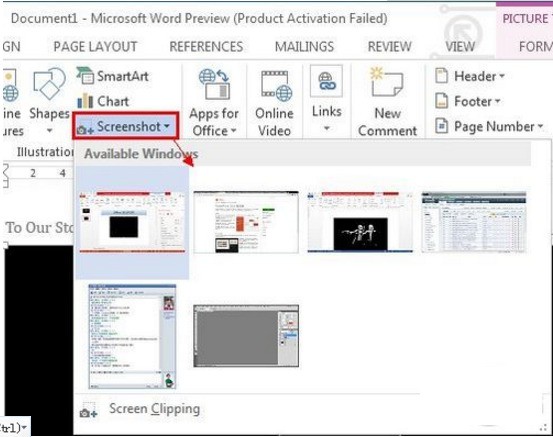Expand the Screenshot dropdown arrow
The image size is (553, 437).
tap(167, 126)
